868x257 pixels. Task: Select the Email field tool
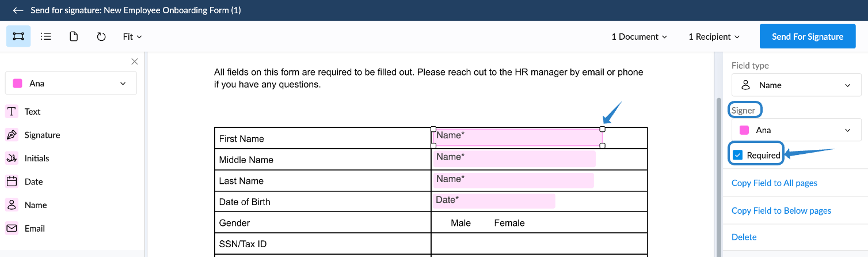coord(26,228)
